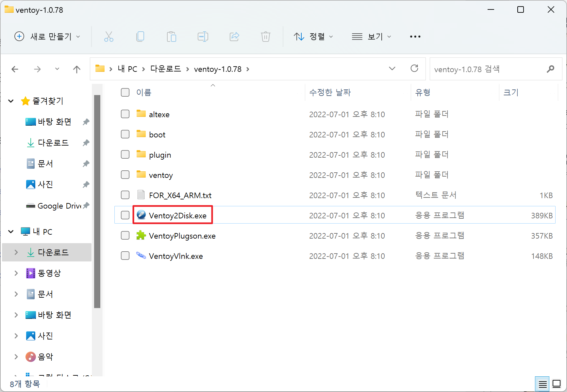
Task: Select the Ventoy2Disk.exe file name
Action: [177, 215]
